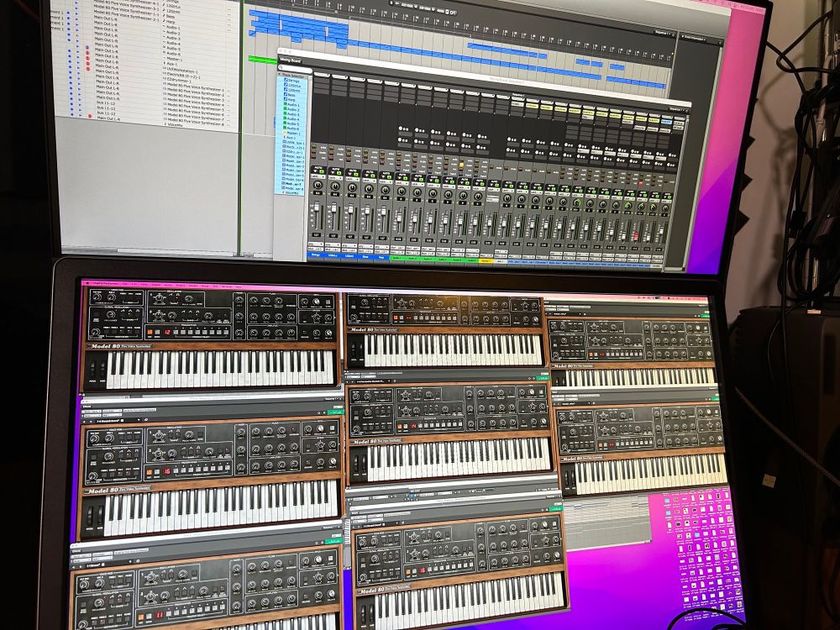Click the Mixing Board search field
The image size is (840, 630).
tap(295, 69)
